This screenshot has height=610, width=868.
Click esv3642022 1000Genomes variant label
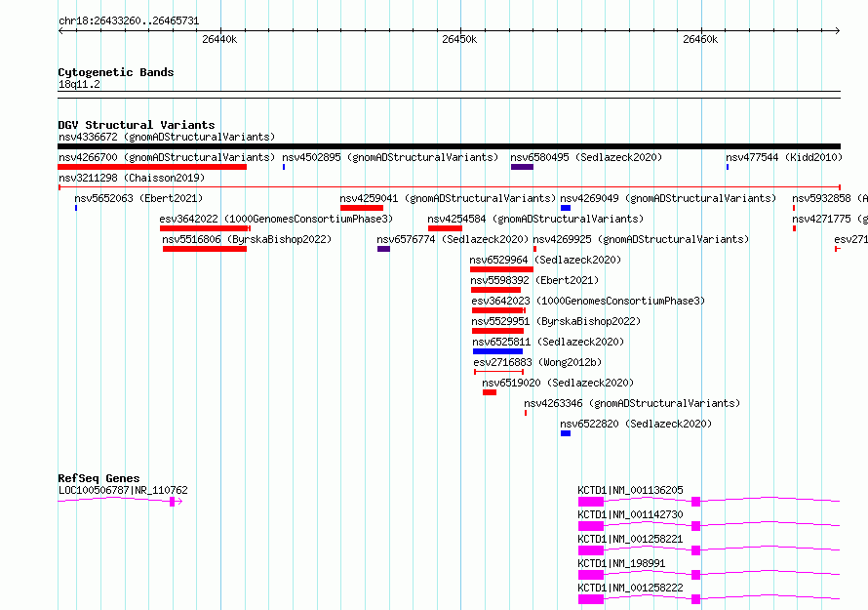click(x=276, y=219)
